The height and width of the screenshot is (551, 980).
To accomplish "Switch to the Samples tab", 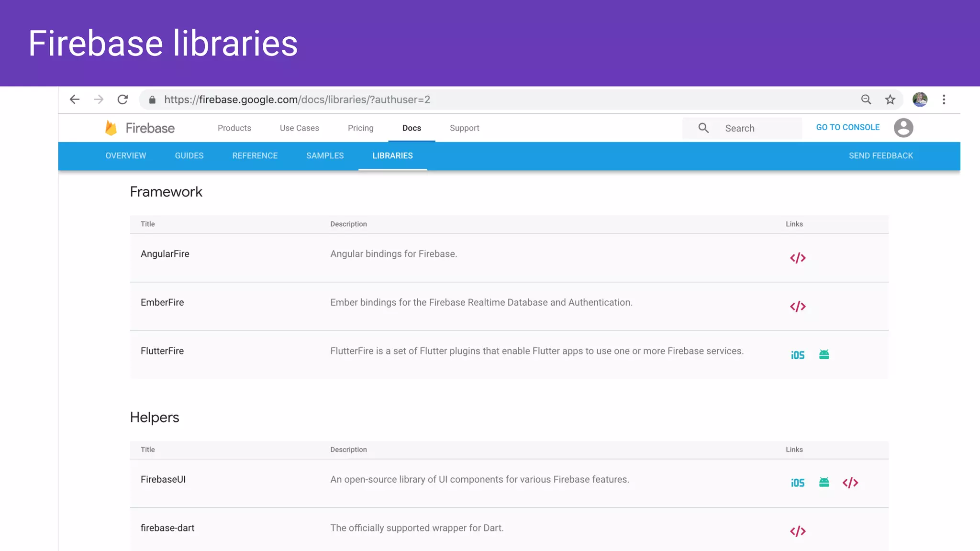I will coord(325,156).
